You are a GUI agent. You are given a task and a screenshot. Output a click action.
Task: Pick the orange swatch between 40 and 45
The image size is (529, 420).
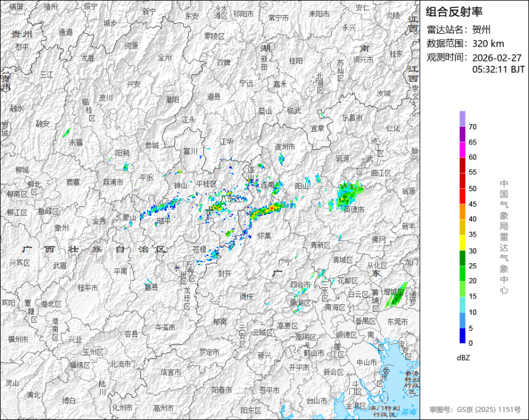coord(462,212)
